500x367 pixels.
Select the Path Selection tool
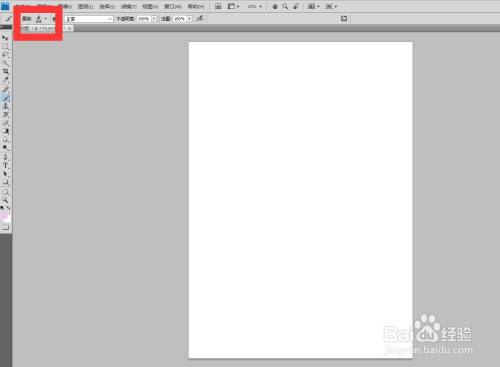tap(5, 174)
